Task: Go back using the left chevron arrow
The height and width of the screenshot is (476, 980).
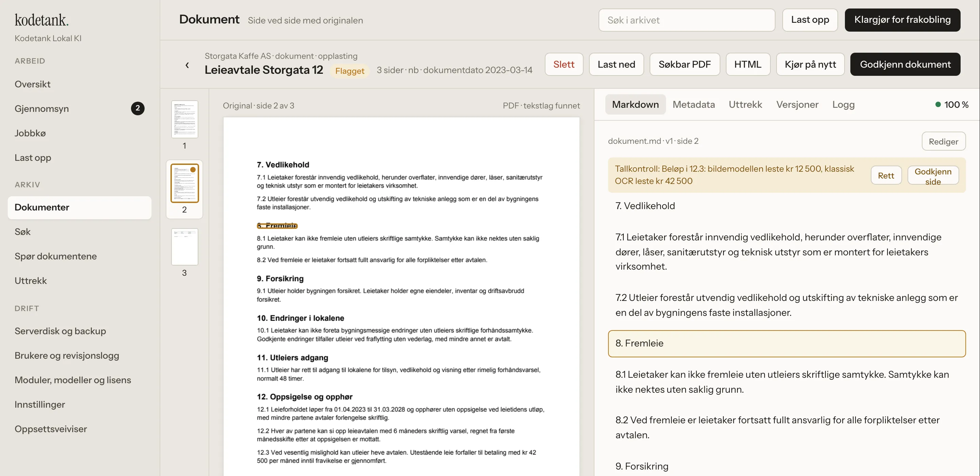Action: 187,65
